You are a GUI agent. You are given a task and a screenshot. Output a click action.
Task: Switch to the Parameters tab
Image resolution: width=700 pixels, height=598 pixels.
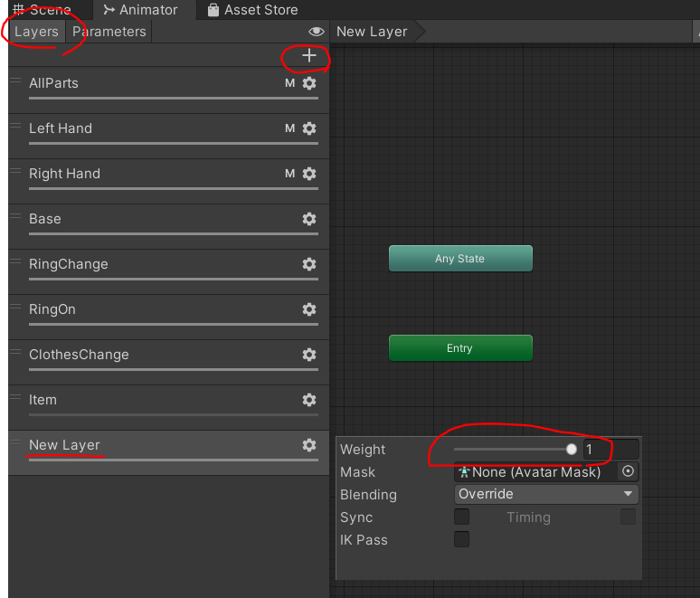109,32
